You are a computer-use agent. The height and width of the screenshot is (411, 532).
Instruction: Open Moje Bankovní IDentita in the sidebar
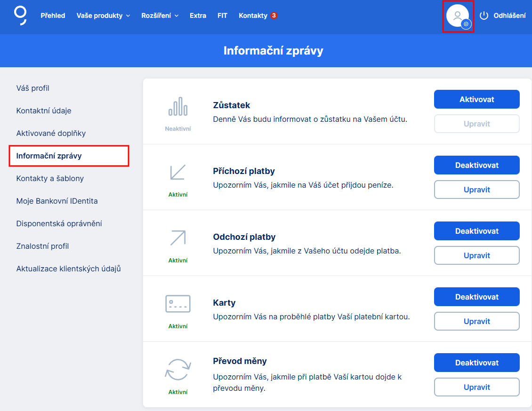[x=58, y=201]
